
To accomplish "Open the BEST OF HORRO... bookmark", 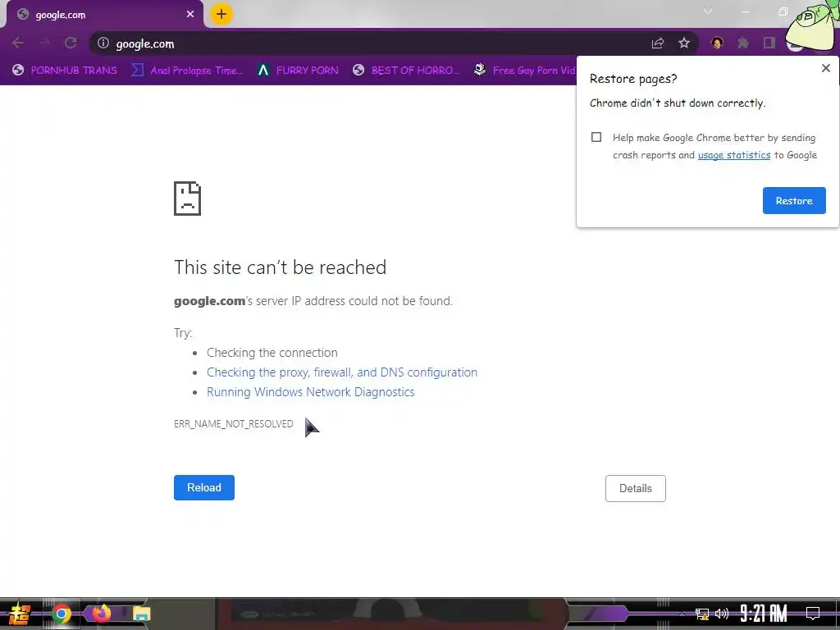I will pyautogui.click(x=406, y=71).
